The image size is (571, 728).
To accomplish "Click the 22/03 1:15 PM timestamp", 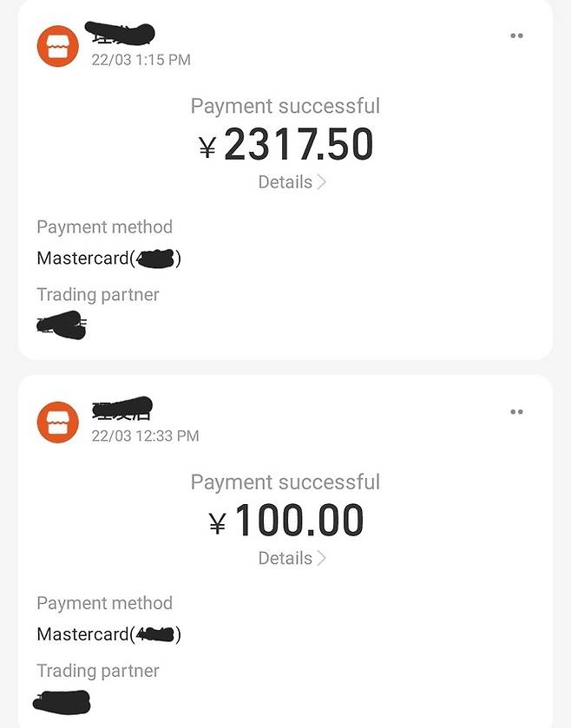I will tap(141, 60).
